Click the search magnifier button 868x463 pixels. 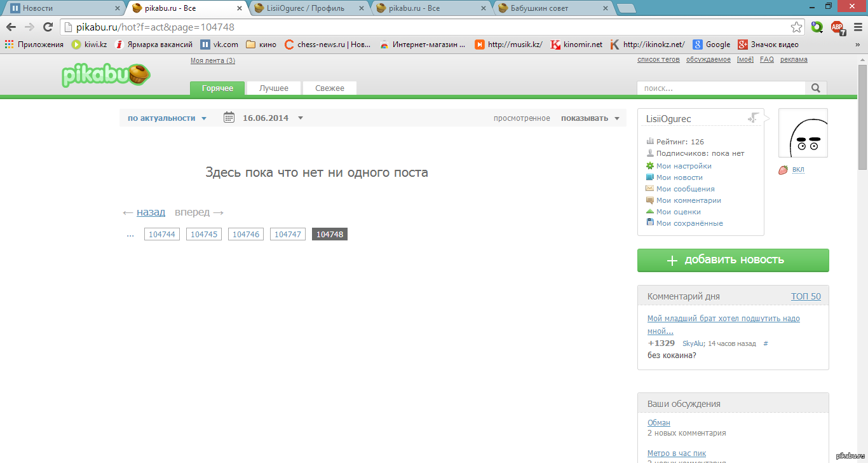coord(817,88)
